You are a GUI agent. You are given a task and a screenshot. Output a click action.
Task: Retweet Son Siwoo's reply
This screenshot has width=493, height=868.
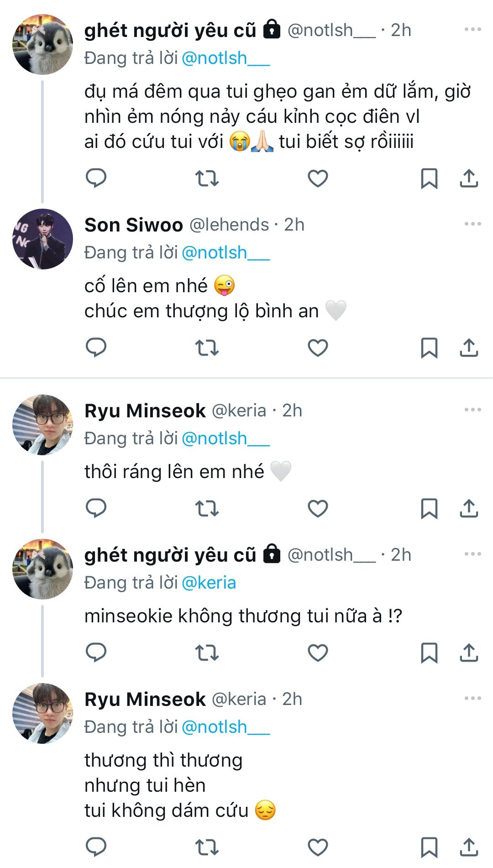coord(207,348)
